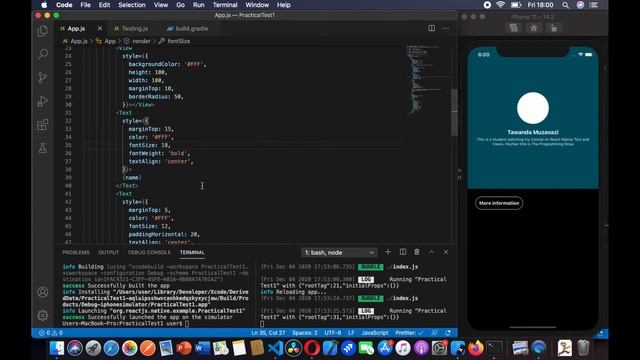Create a new terminal with plus icon
The height and width of the screenshot is (360, 640).
388,252
